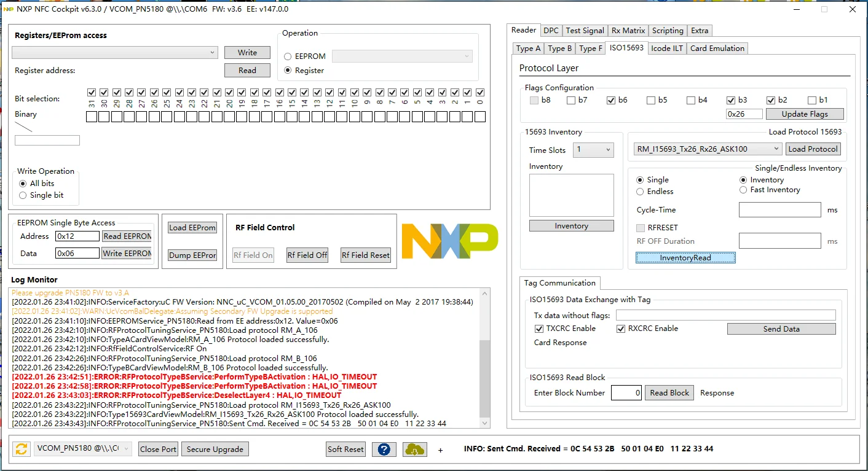Click the Write register button
Viewport: 868px width, 471px height.
[247, 53]
